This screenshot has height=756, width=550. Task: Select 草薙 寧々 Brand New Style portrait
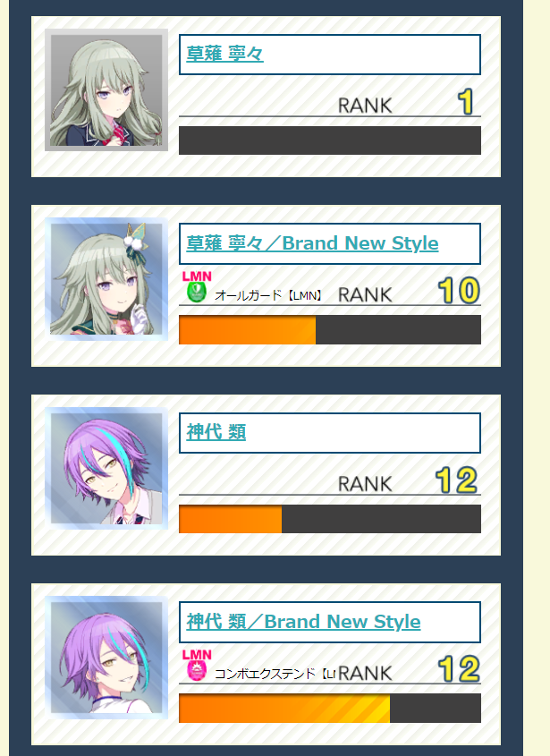pos(106,279)
